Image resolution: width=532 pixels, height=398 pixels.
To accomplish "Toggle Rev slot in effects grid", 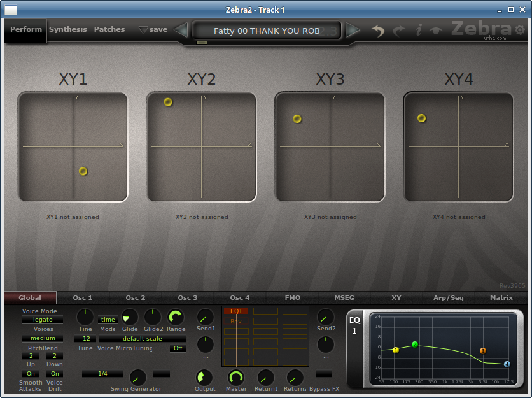I will (236, 321).
